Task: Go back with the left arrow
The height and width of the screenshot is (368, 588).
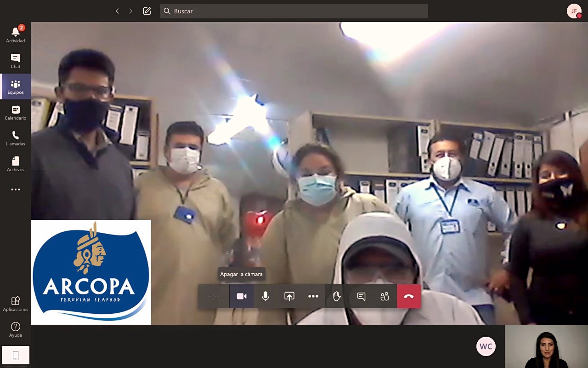Action: click(118, 11)
